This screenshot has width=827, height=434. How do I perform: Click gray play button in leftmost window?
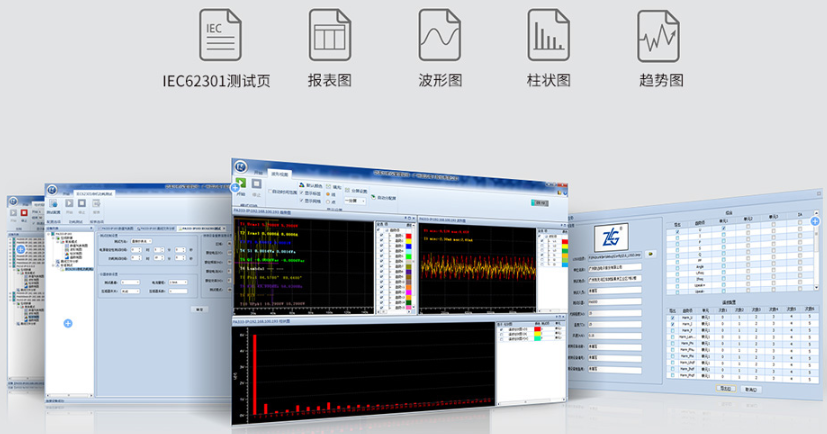click(13, 213)
